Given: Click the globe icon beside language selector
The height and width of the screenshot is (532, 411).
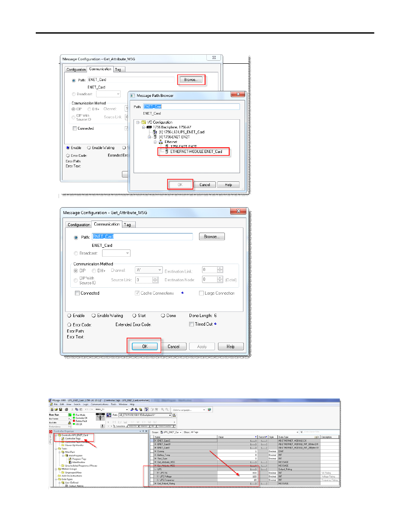Looking at the screenshot, I should pos(209,409).
